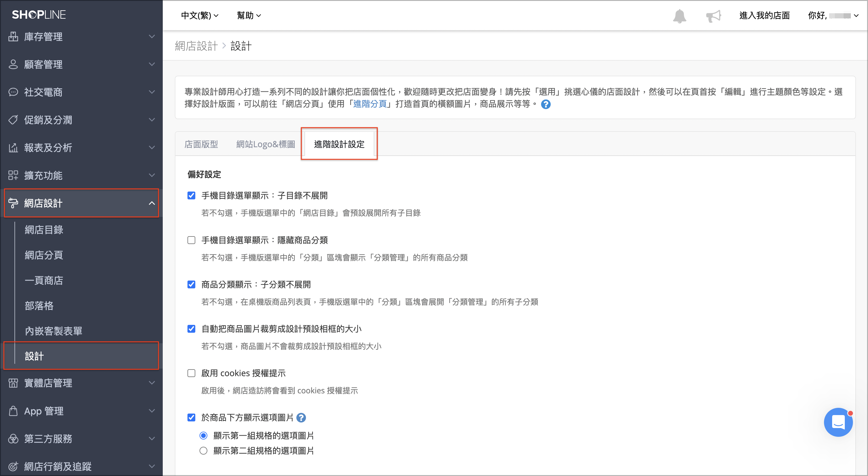Open the 幫助 help dropdown

pos(249,15)
